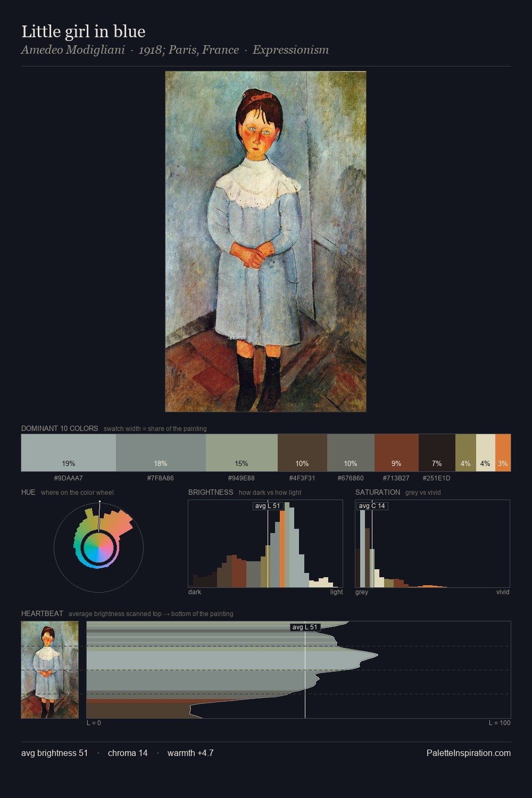Image resolution: width=532 pixels, height=798 pixels.
Task: Click the 'BRIGHTNESS' section heading
Action: (211, 492)
